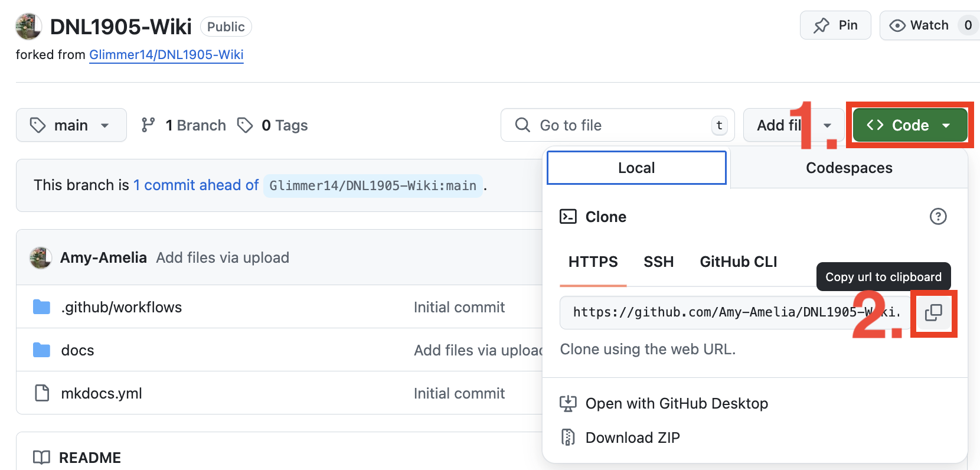This screenshot has height=470, width=980.
Task: Click the Go to file search field
Action: tap(617, 125)
